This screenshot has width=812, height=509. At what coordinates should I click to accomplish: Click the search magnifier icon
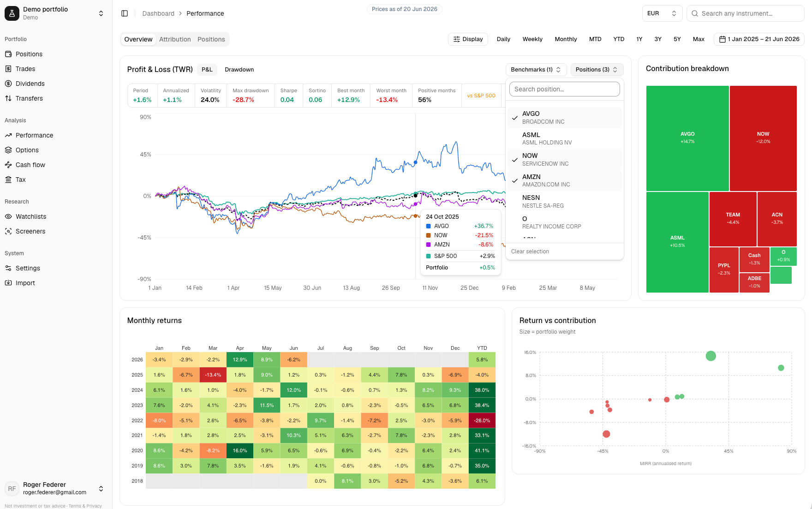(695, 13)
